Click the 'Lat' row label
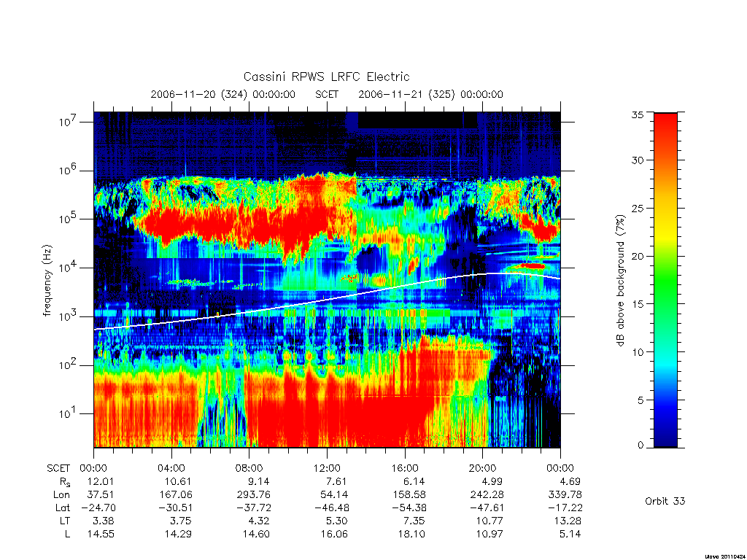Viewport: 747px width, 560px height. point(63,508)
